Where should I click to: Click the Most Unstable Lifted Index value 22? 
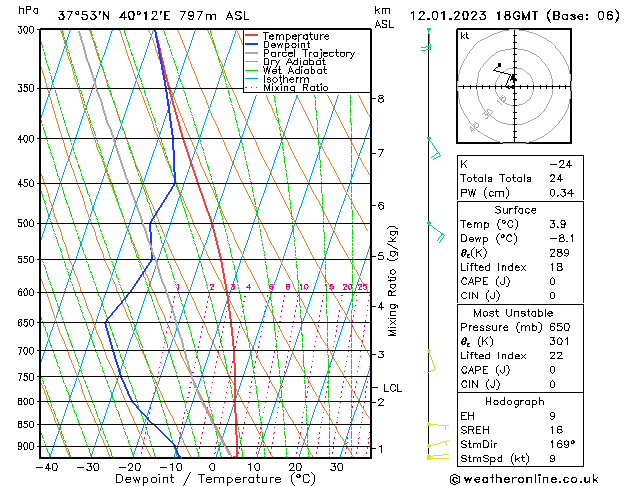(556, 356)
